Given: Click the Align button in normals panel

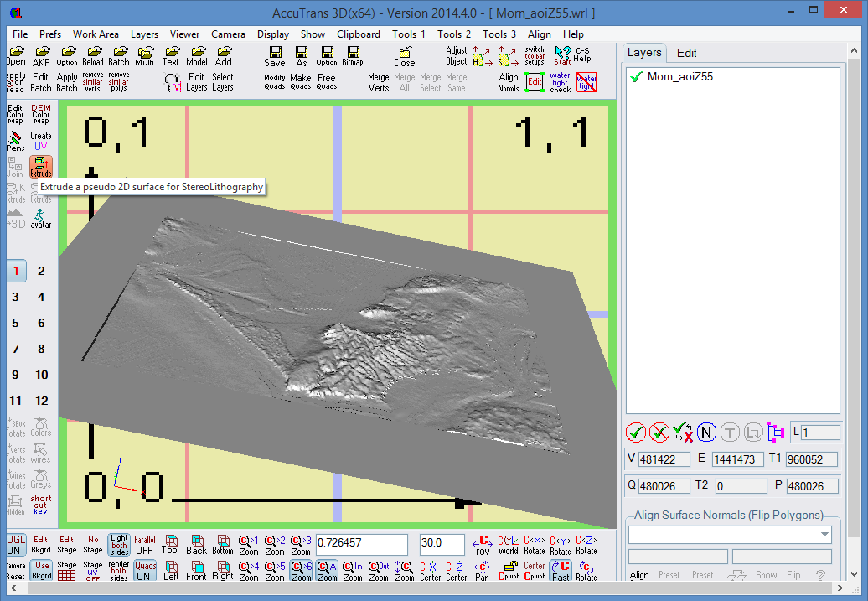Looking at the screenshot, I should (x=639, y=575).
